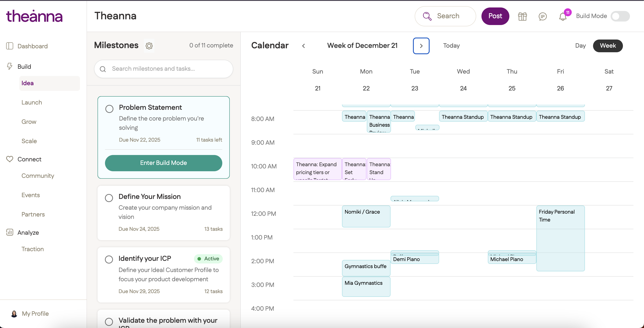Open Launch in sidebar menu
The image size is (644, 328).
32,103
